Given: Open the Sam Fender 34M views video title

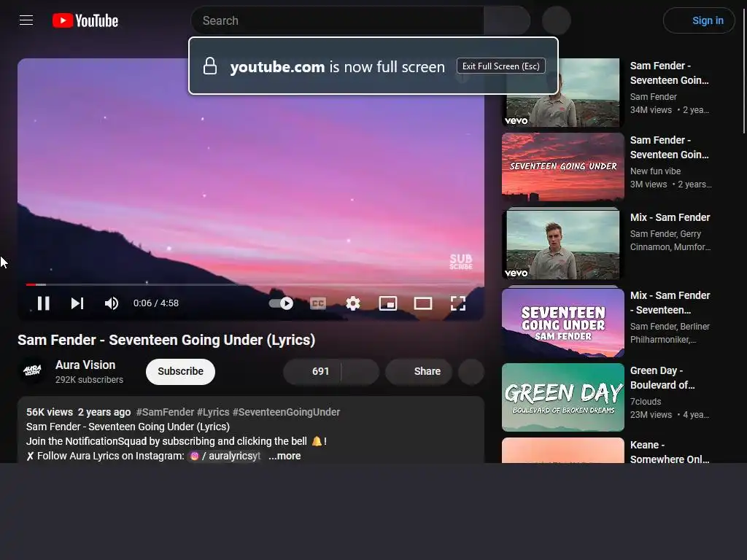Looking at the screenshot, I should [x=670, y=73].
